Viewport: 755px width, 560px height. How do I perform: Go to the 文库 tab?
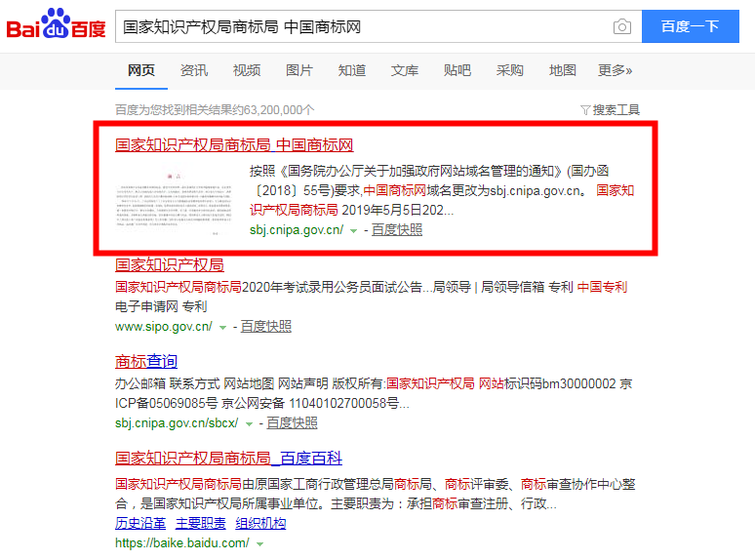(405, 70)
